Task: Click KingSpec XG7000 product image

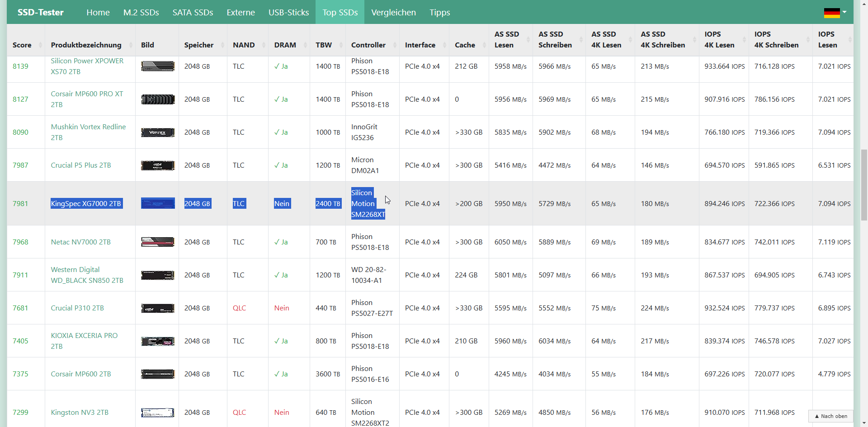Action: pyautogui.click(x=158, y=203)
